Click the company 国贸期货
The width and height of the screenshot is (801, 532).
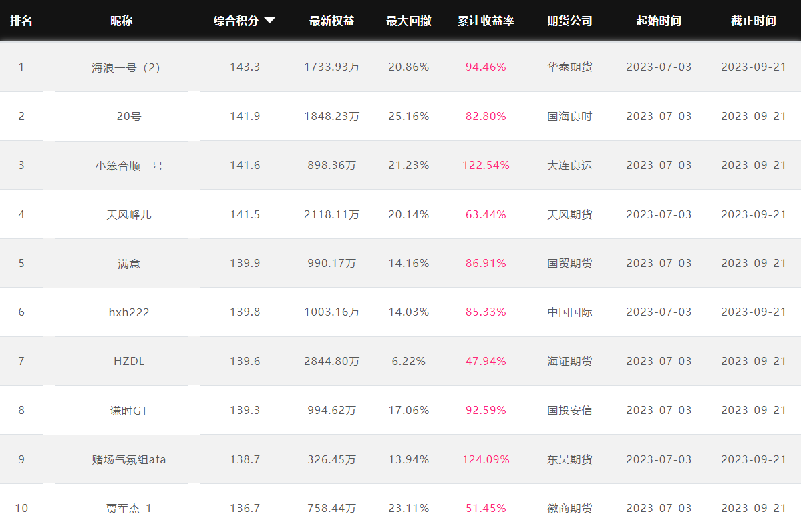click(570, 263)
